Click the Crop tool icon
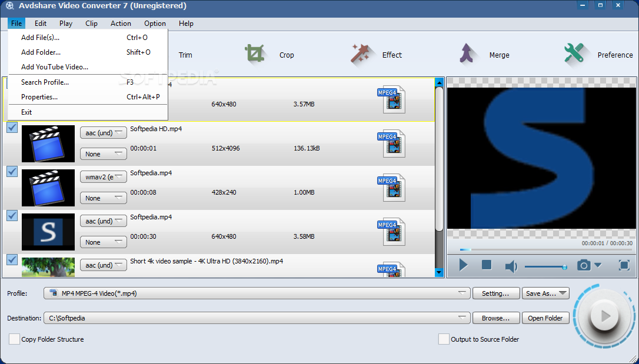Viewport: 639px width, 364px height. (x=257, y=55)
